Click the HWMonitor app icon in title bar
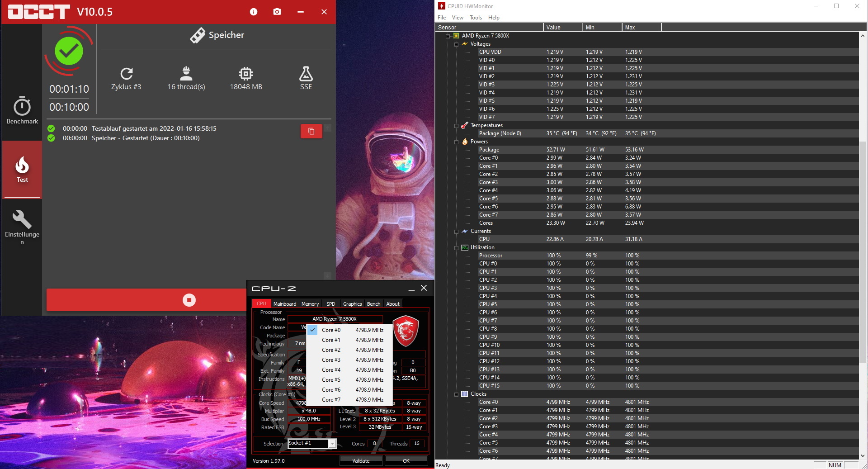The width and height of the screenshot is (868, 469). pyautogui.click(x=442, y=6)
